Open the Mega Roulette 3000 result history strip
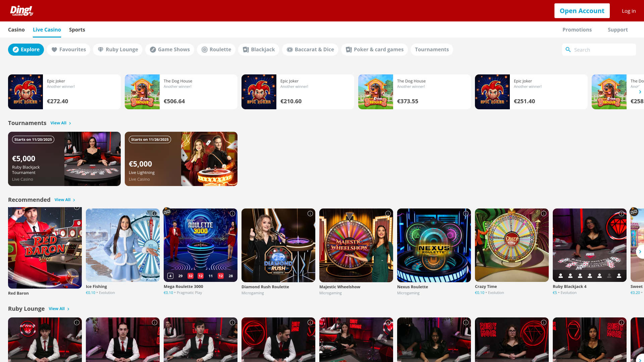Screen dimensions: 644x362 coord(200,276)
